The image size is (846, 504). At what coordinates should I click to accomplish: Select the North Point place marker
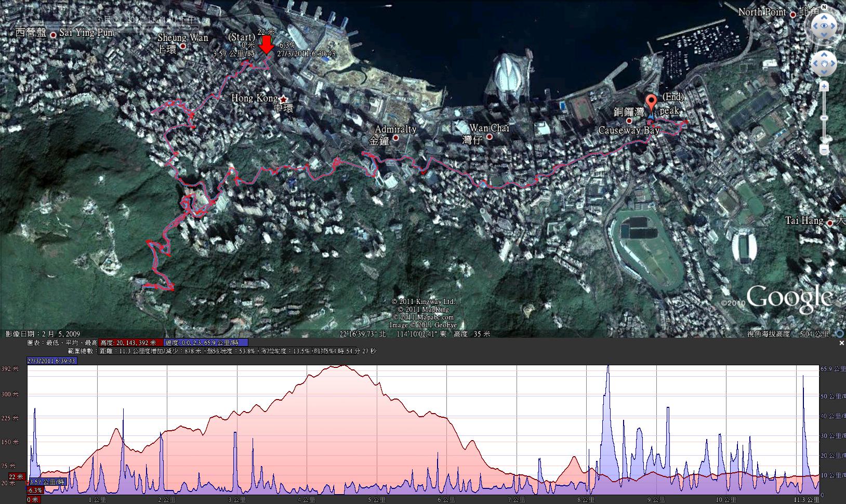[792, 15]
